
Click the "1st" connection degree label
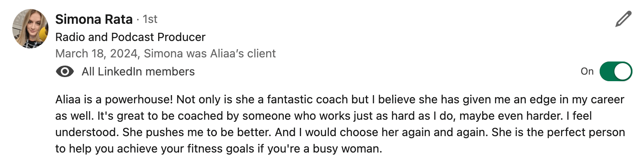pos(149,19)
